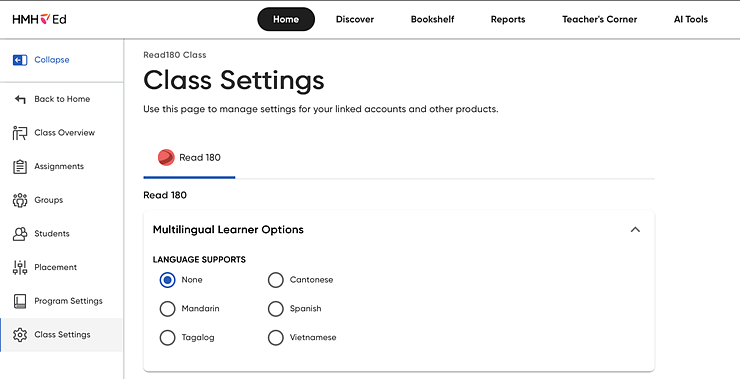Click the Groups people icon
The width and height of the screenshot is (740, 379).
(x=20, y=200)
